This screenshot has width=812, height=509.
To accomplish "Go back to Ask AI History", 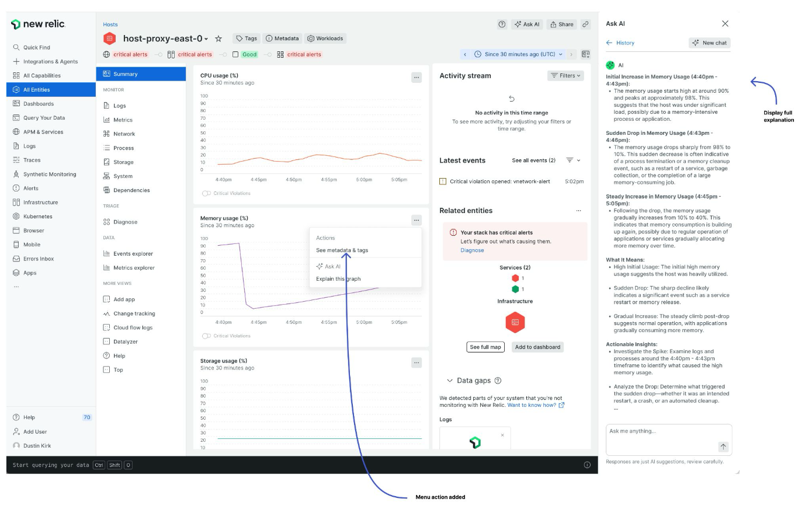I will 620,43.
